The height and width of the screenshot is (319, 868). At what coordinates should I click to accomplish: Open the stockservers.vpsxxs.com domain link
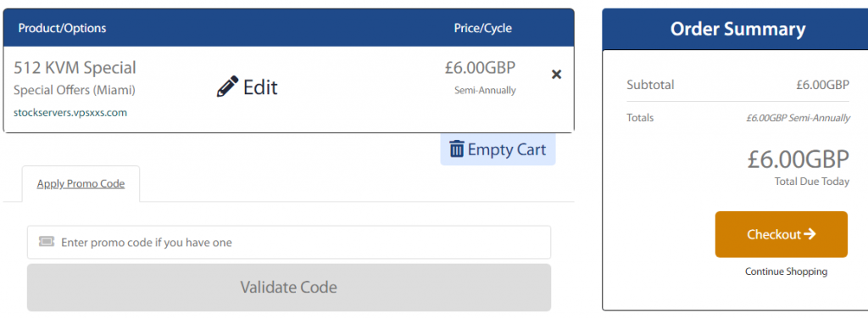point(70,113)
